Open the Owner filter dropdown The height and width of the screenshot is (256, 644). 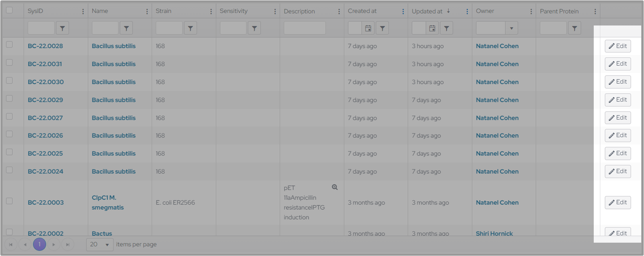coord(511,28)
